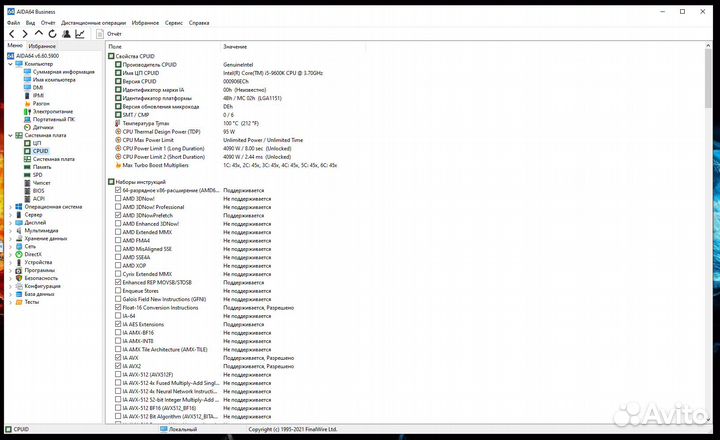Viewport: 720px width, 440px height.
Task: Open the Дистанционные операции menu
Action: (93, 23)
